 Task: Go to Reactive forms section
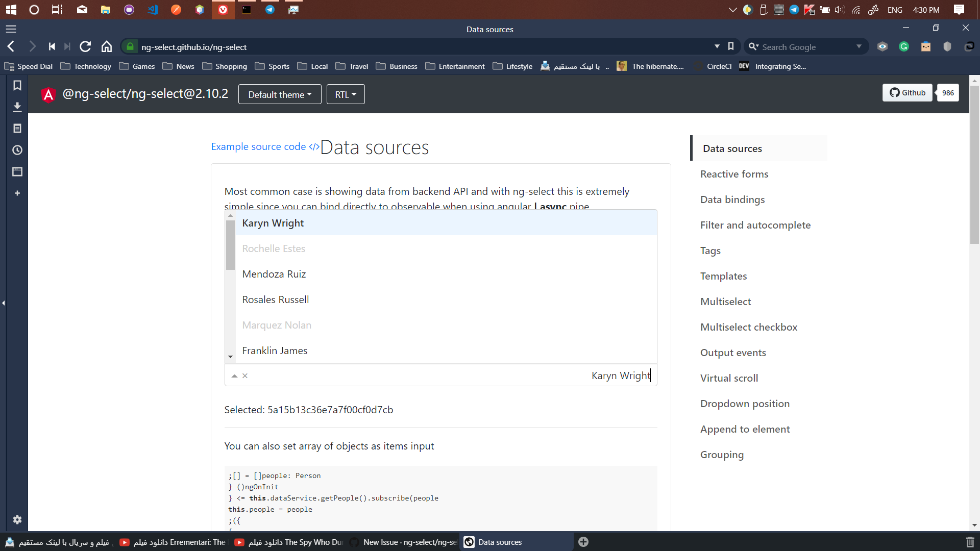click(x=734, y=174)
